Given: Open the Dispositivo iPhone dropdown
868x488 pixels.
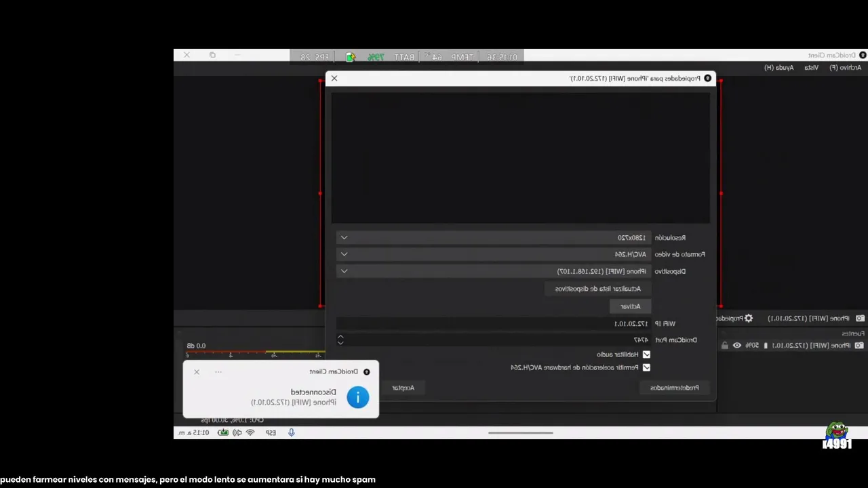Looking at the screenshot, I should [494, 271].
